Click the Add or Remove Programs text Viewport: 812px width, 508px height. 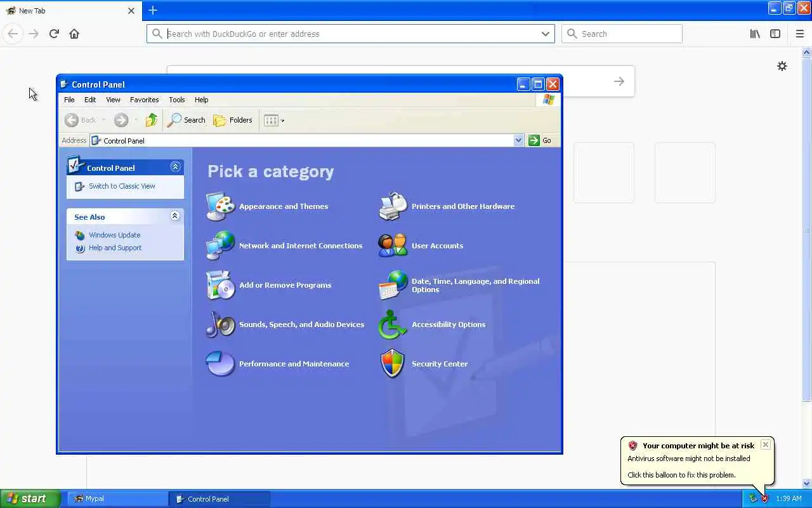coord(285,285)
